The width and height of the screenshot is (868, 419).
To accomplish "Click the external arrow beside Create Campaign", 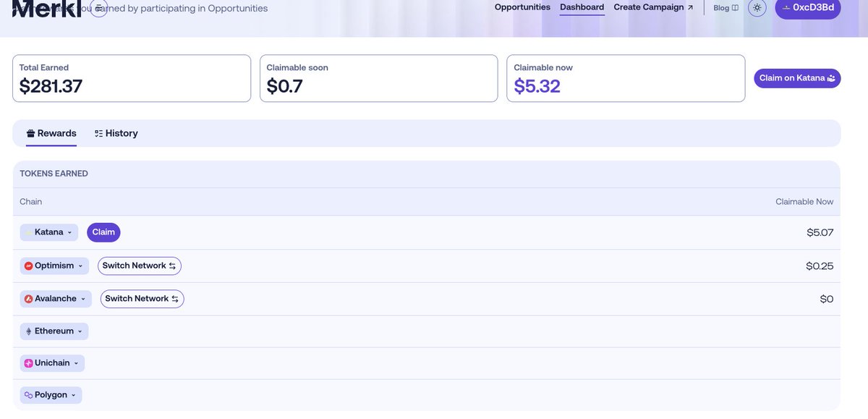I will point(690,7).
